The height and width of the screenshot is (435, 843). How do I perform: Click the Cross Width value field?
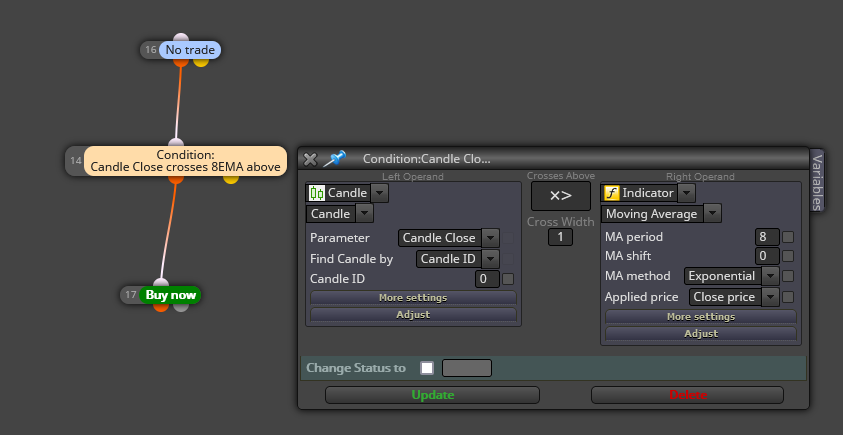560,237
